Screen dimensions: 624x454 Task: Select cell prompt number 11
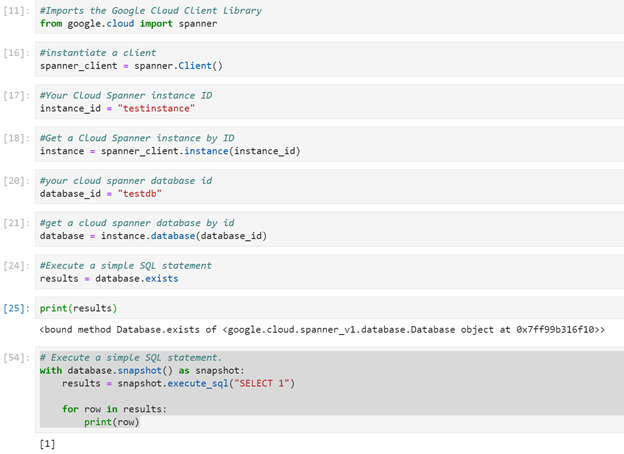tap(16, 11)
